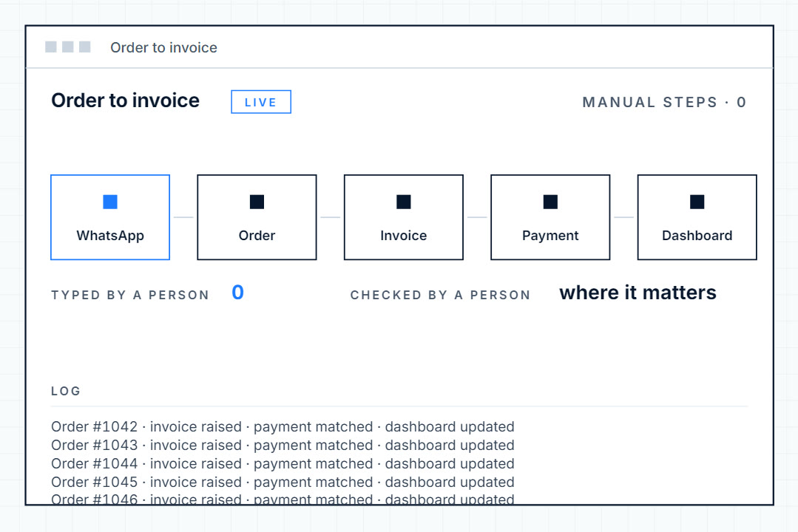This screenshot has height=532, width=798.
Task: Click the Order #1042 log entry
Action: (283, 426)
